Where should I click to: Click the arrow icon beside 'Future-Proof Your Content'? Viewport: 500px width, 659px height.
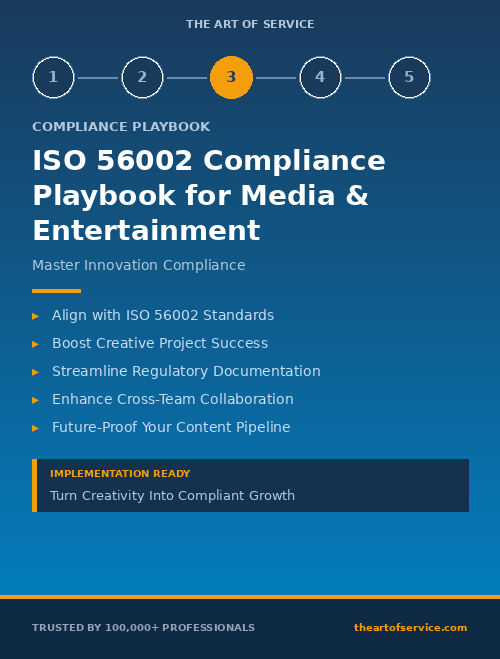pos(35,428)
